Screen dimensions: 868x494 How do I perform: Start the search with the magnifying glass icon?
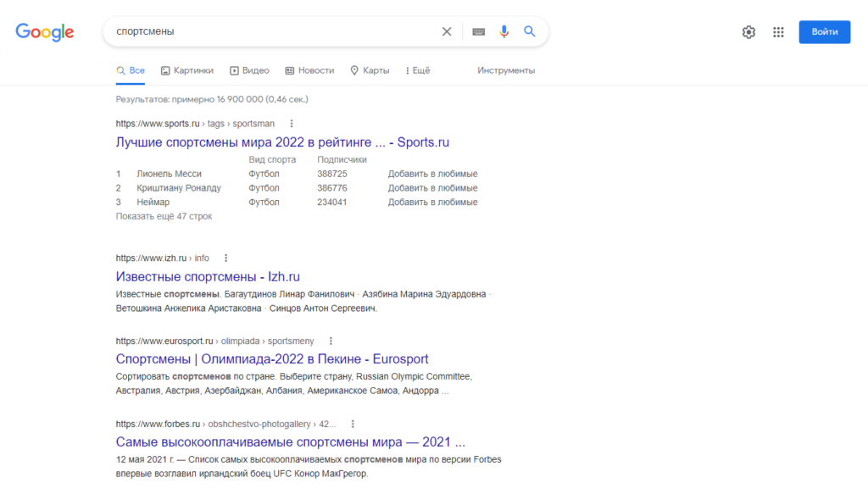(x=529, y=31)
